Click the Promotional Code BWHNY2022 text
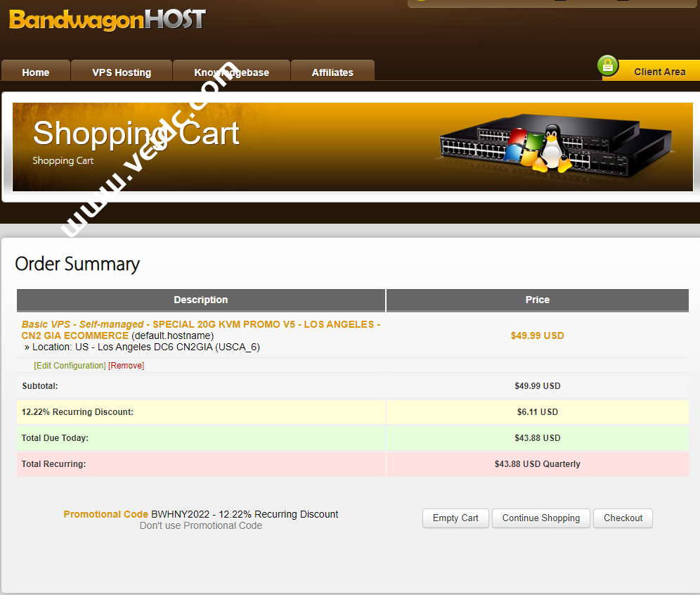The image size is (700, 595). point(200,514)
